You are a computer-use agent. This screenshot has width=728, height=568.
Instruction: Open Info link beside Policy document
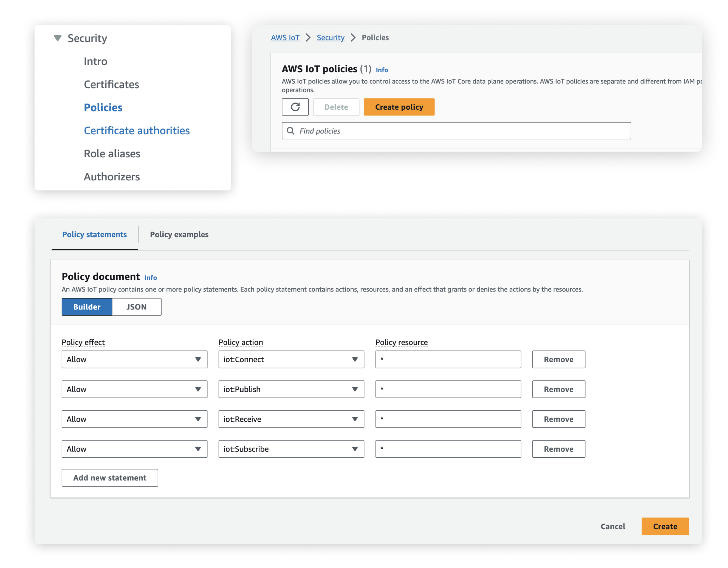click(x=150, y=277)
